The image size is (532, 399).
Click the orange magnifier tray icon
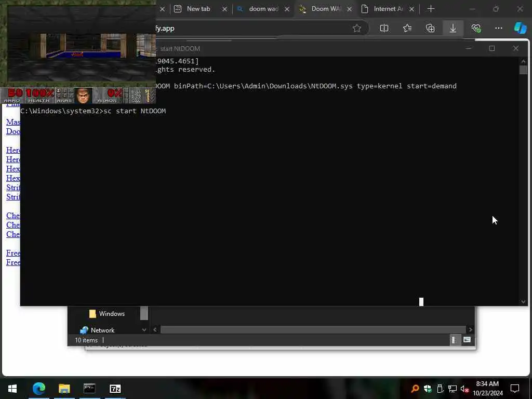click(415, 389)
